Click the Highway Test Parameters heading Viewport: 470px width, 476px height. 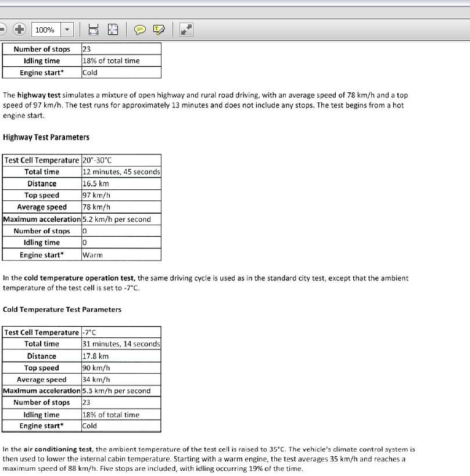[46, 138]
